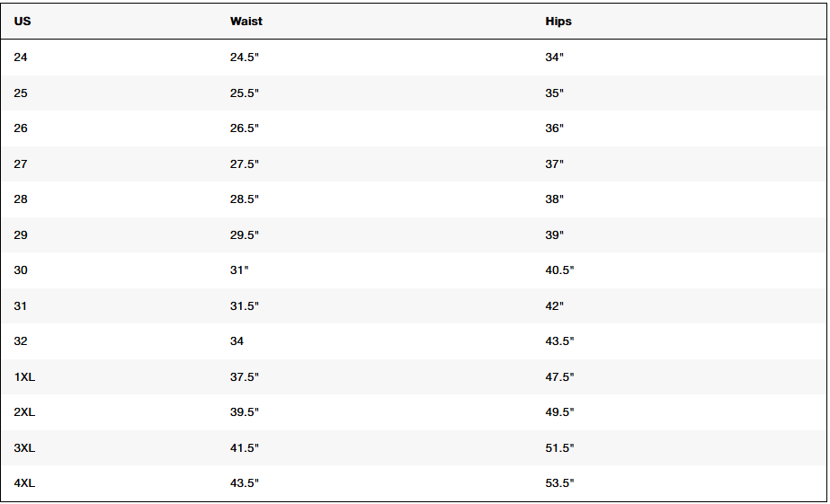Click the US column header

click(22, 22)
